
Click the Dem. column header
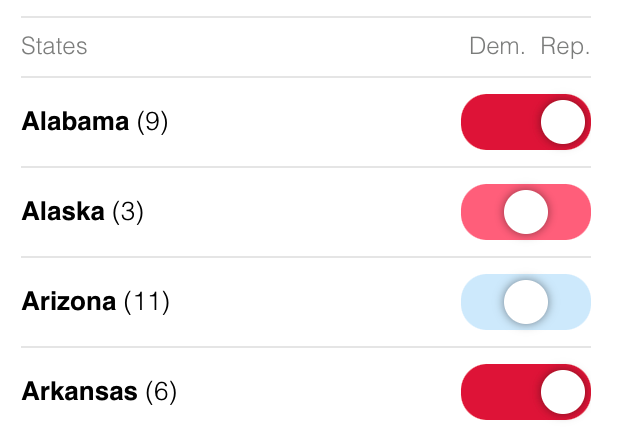click(x=497, y=46)
